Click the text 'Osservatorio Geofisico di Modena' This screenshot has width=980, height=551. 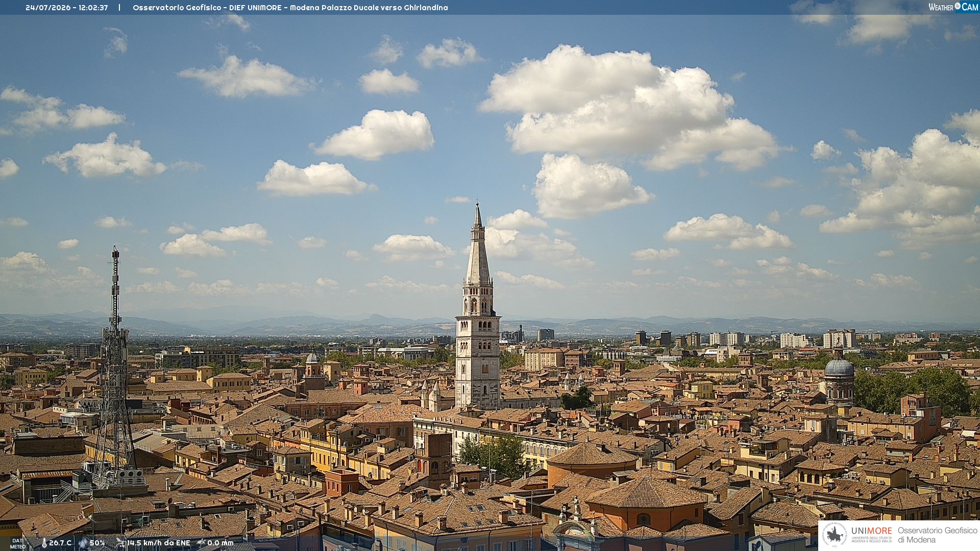click(938, 535)
